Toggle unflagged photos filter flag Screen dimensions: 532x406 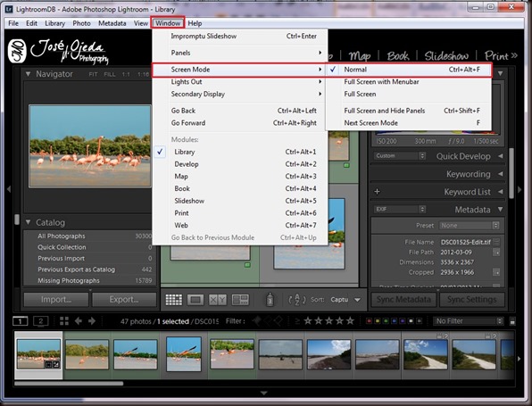point(268,321)
